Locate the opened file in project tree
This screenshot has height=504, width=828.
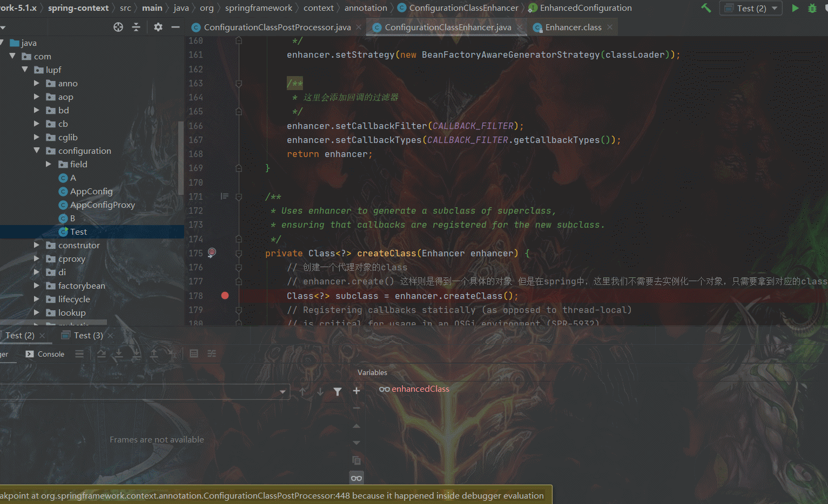click(x=118, y=27)
